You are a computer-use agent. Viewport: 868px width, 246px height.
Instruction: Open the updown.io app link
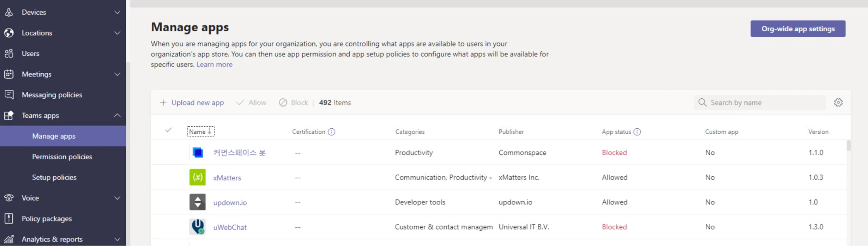[x=230, y=202]
